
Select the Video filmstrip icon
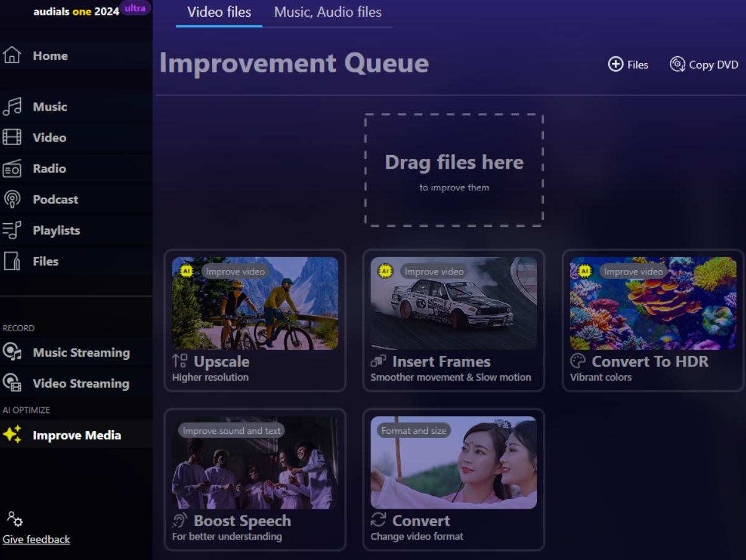pyautogui.click(x=12, y=137)
